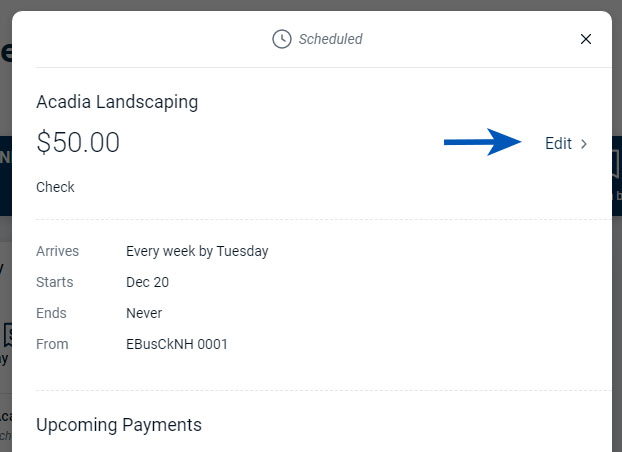622x452 pixels.
Task: Click the Never end date value
Action: pos(144,313)
